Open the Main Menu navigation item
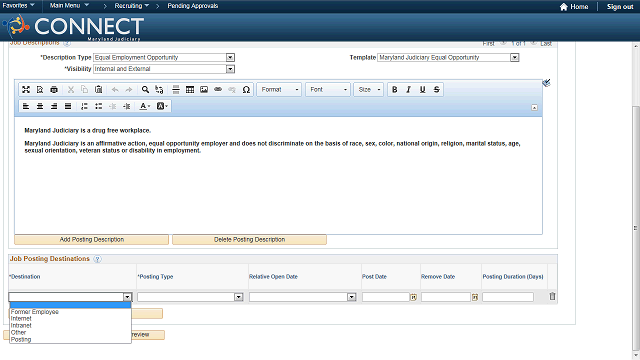The width and height of the screenshot is (640, 360). click(69, 6)
